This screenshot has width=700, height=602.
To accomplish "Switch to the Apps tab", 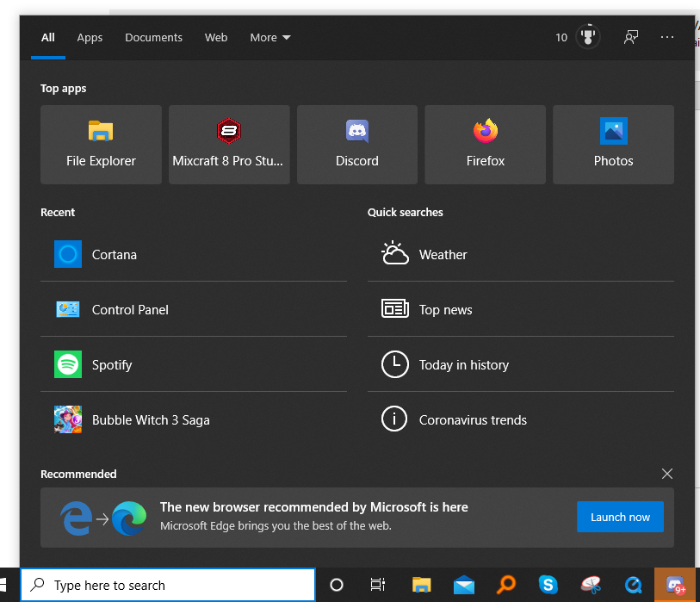I will (x=90, y=38).
